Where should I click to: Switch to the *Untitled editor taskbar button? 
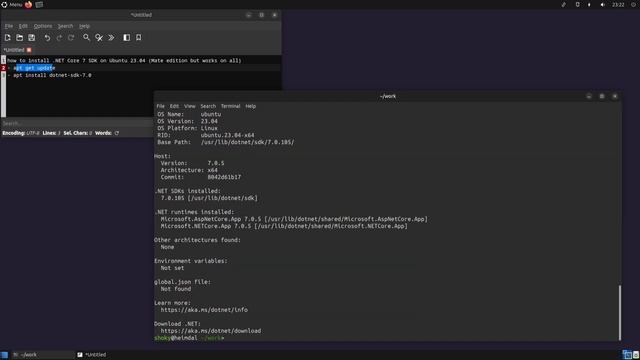tap(92, 355)
